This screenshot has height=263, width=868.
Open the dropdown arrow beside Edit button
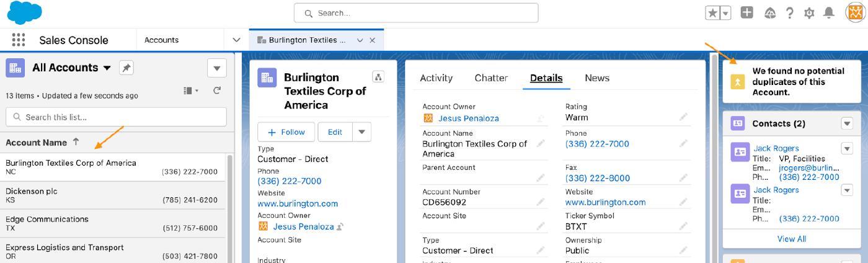click(x=362, y=131)
